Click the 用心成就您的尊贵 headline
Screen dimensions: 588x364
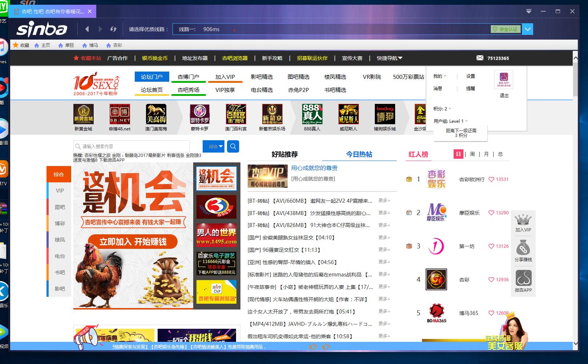pos(314,168)
